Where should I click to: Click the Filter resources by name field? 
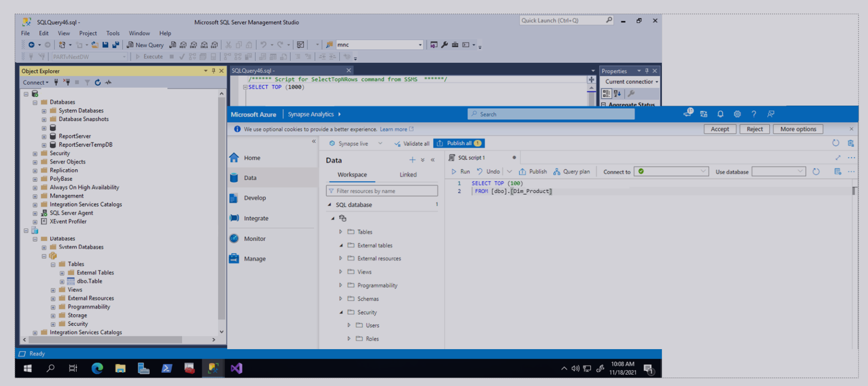pos(382,191)
